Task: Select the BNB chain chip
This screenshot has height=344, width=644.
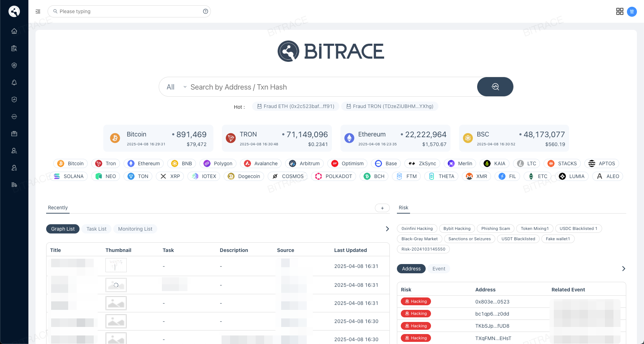Action: 181,163
